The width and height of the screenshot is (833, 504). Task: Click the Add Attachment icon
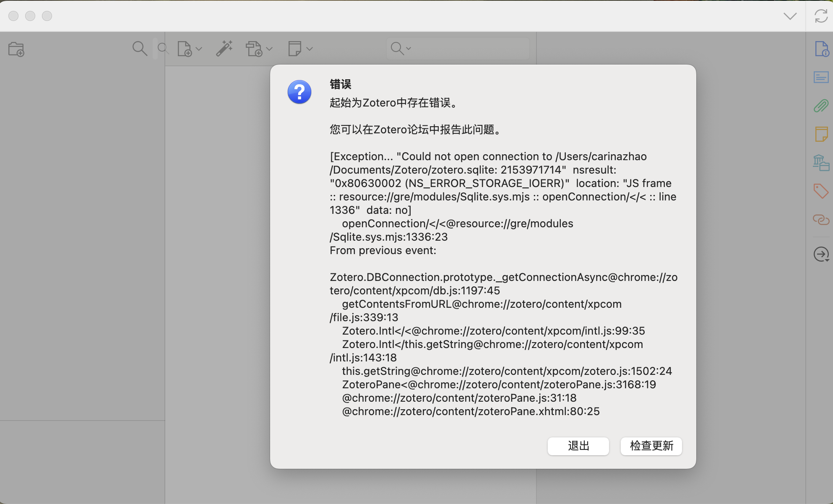[254, 49]
